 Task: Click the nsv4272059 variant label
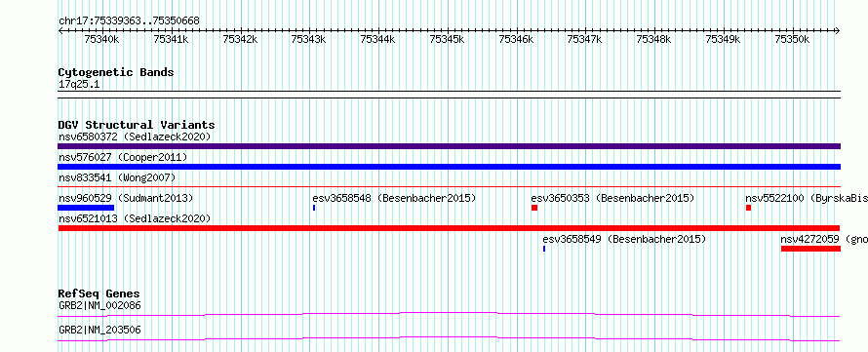click(x=824, y=239)
